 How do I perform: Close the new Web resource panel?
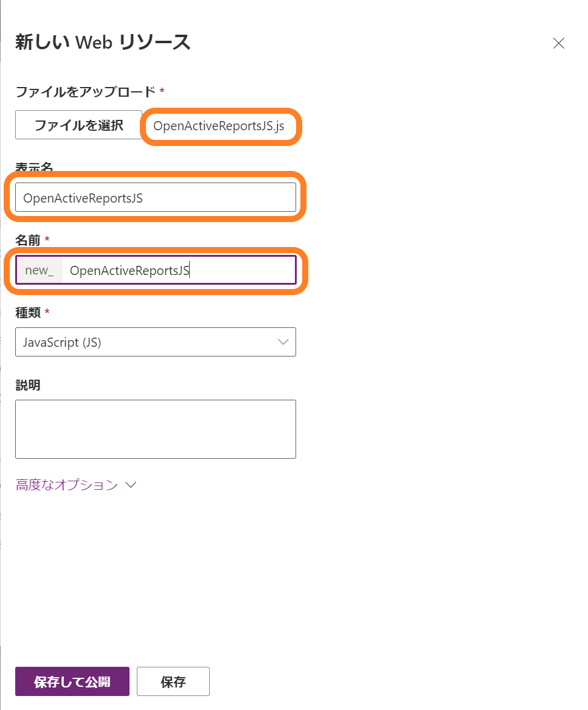point(559,43)
